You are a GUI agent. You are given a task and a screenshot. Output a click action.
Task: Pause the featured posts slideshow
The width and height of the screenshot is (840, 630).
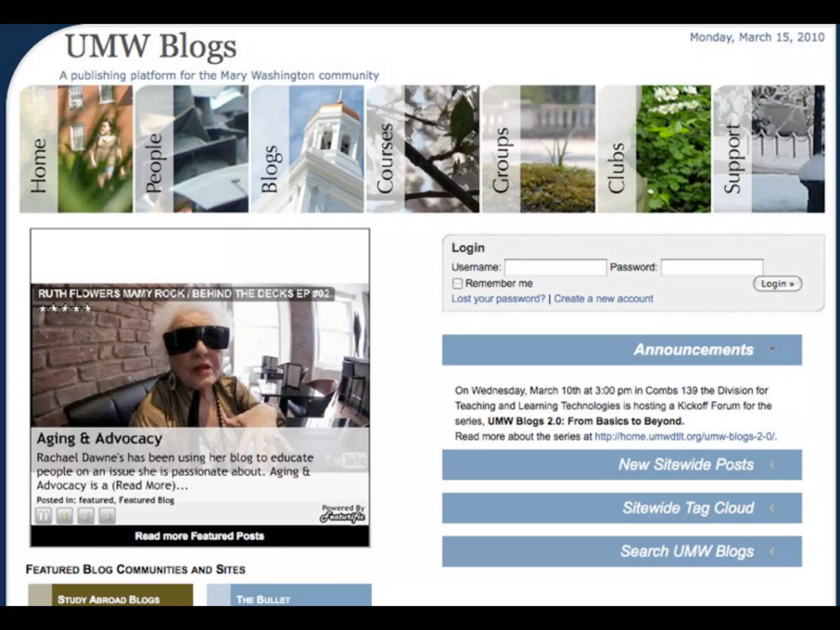coord(43,516)
